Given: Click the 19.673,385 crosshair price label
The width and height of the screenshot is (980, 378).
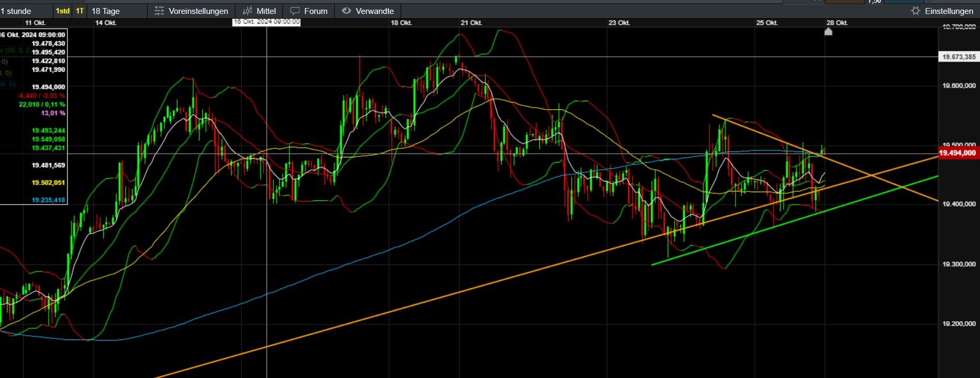Looking at the screenshot, I should (x=959, y=57).
